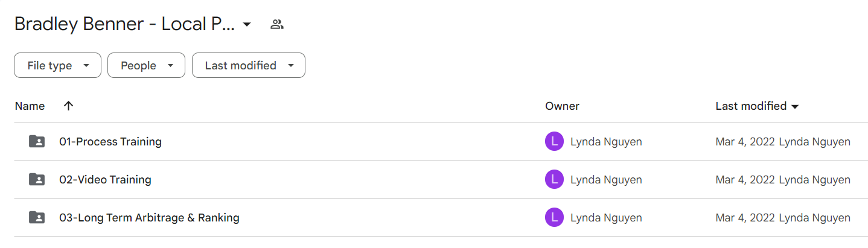
Task: Click Lynda Nguyen's avatar in 01-Process Training row
Action: coord(554,142)
